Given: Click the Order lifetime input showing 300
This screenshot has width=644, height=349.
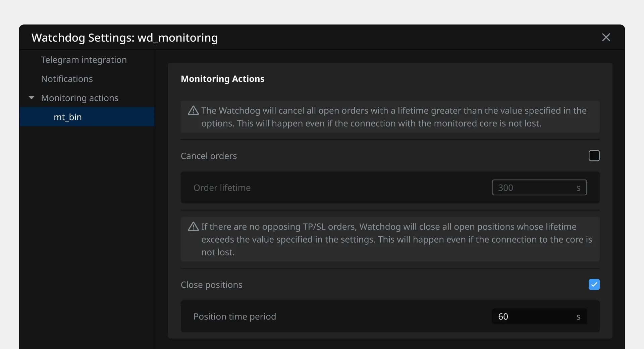Looking at the screenshot, I should 535,188.
